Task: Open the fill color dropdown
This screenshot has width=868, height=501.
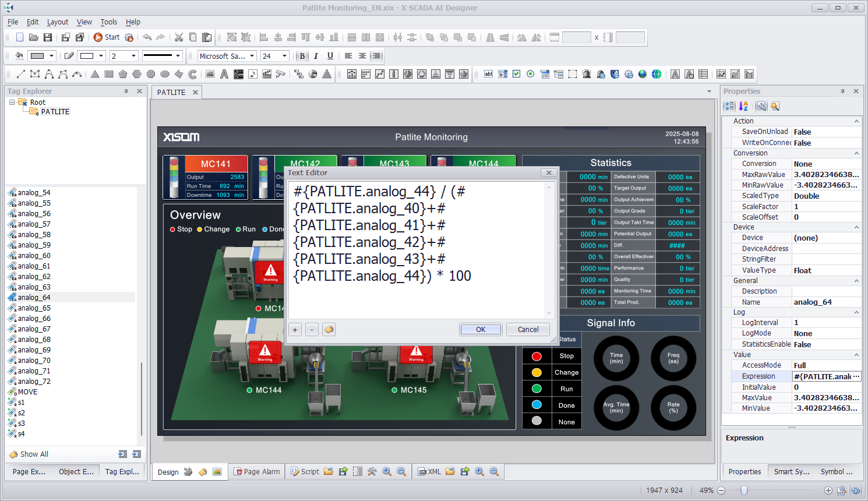Action: pos(51,56)
